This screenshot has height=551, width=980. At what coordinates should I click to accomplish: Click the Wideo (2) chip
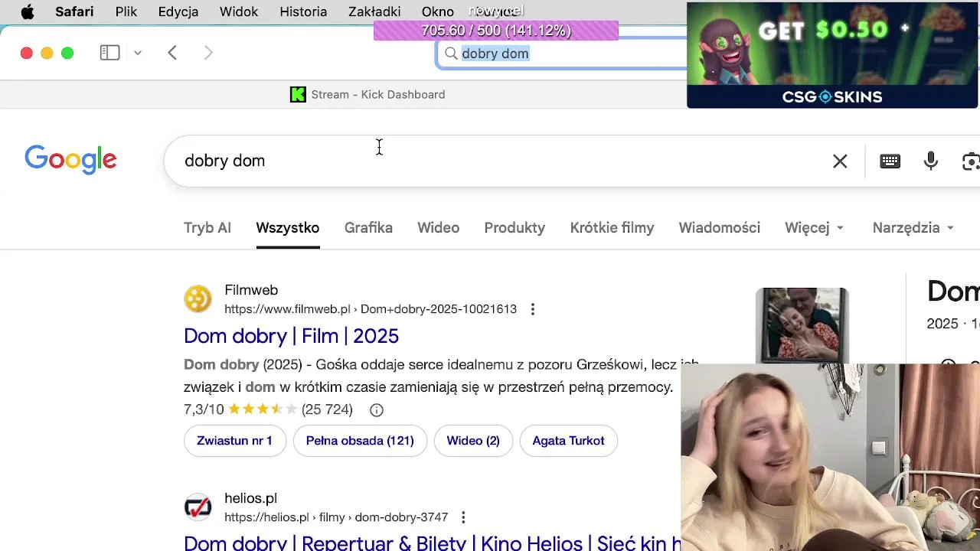[473, 441]
